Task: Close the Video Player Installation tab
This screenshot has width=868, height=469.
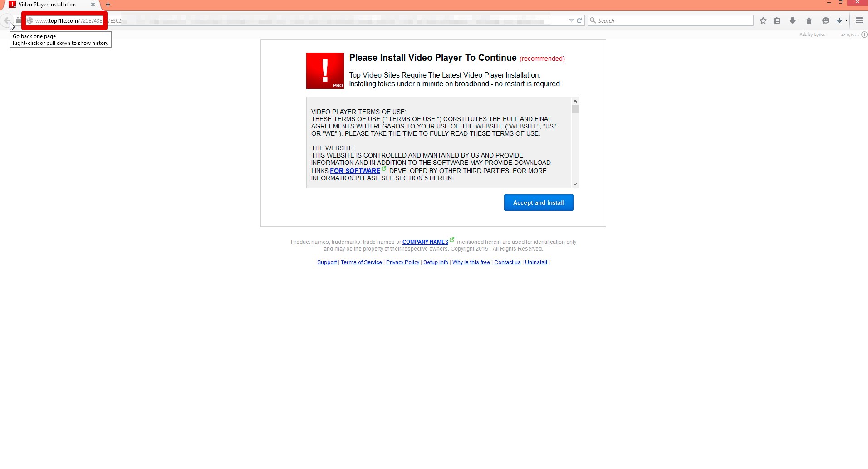Action: click(93, 5)
